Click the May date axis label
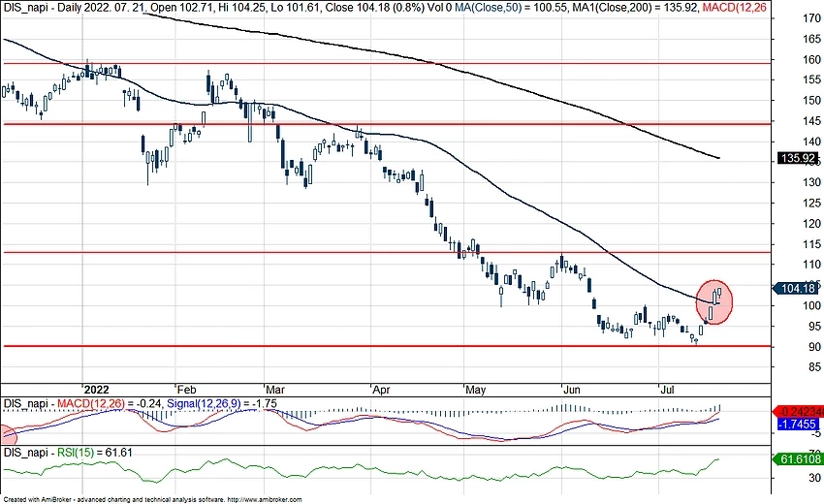The height and width of the screenshot is (504, 824). pos(476,390)
